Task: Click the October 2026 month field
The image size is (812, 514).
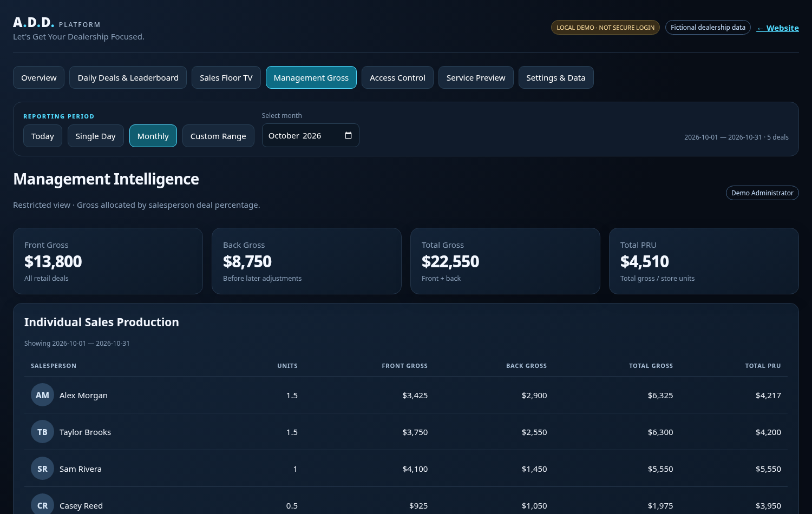Action: click(311, 135)
